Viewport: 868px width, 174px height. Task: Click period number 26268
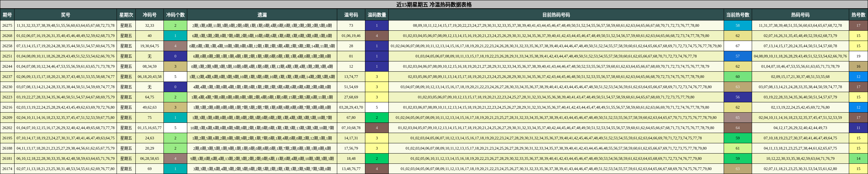pyautogui.click(x=7, y=36)
